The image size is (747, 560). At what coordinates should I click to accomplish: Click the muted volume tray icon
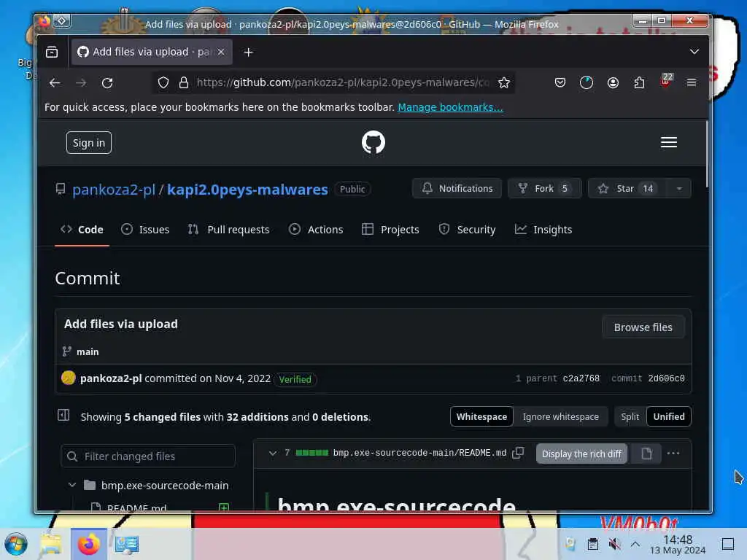(x=614, y=544)
